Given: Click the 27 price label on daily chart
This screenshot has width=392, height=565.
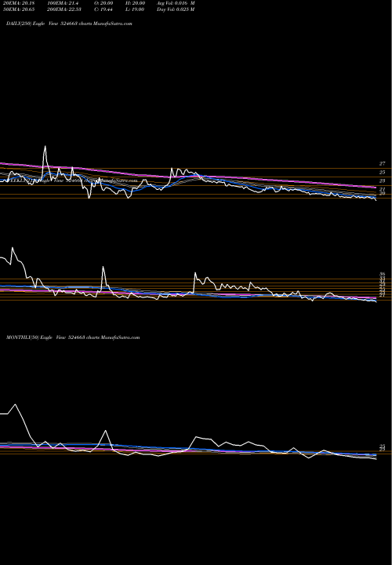Looking at the screenshot, I should click(x=383, y=163).
